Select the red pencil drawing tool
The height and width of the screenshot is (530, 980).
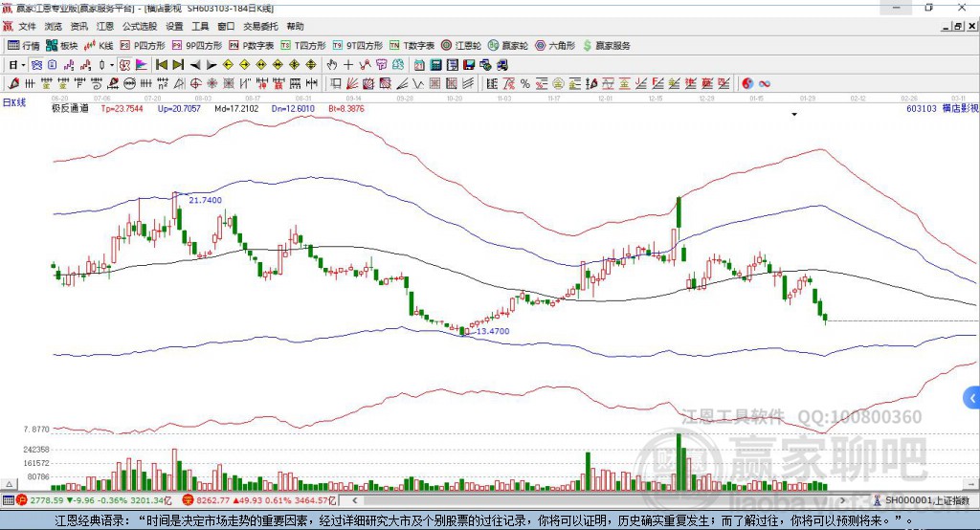(13, 83)
